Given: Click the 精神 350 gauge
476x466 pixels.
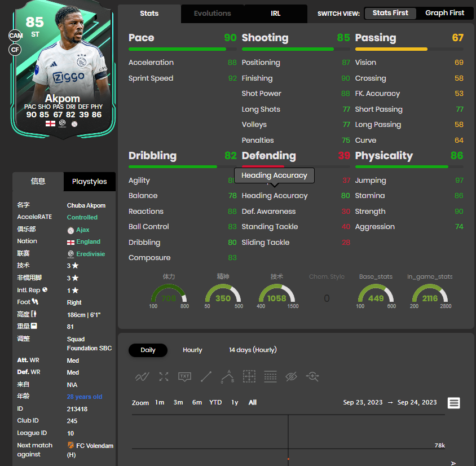Looking at the screenshot, I should (223, 293).
